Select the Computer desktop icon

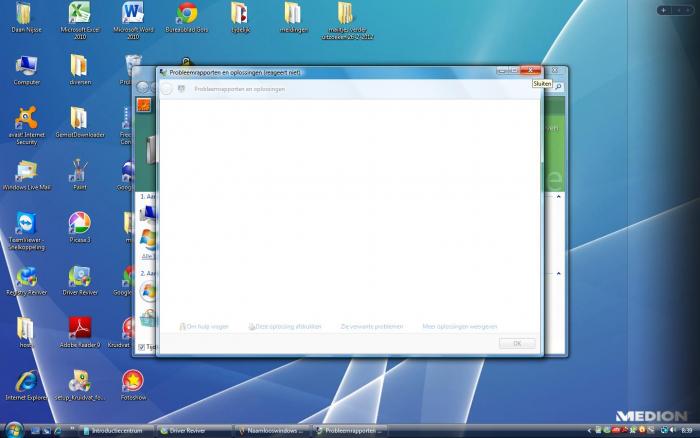[26, 71]
